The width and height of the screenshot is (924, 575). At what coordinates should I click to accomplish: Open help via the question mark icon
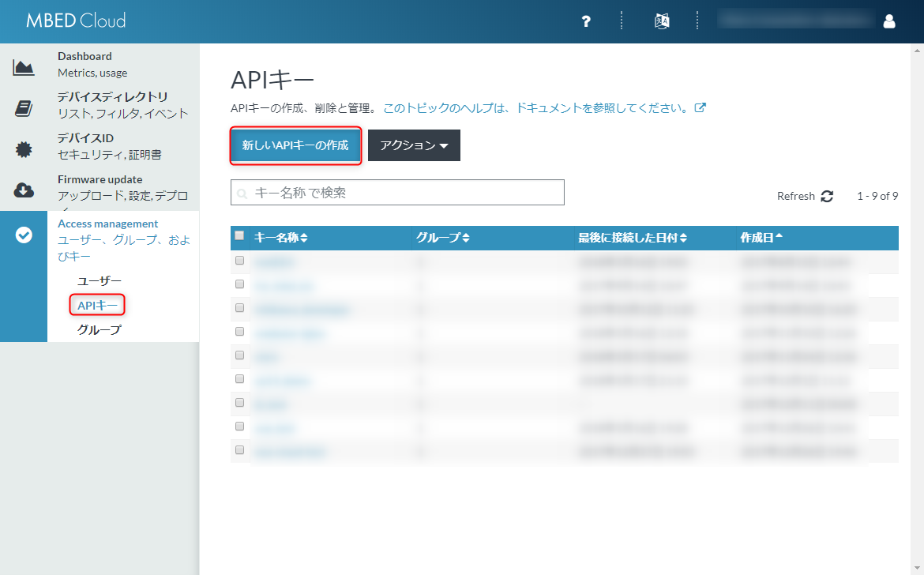click(586, 21)
